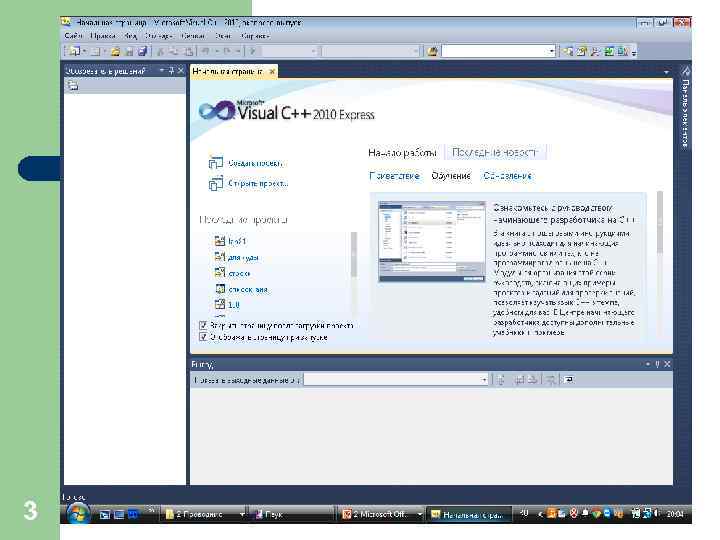Image resolution: width=720 pixels, height=540 pixels.
Task: Click the Create Project (Создать проект) link
Action: click(256, 163)
